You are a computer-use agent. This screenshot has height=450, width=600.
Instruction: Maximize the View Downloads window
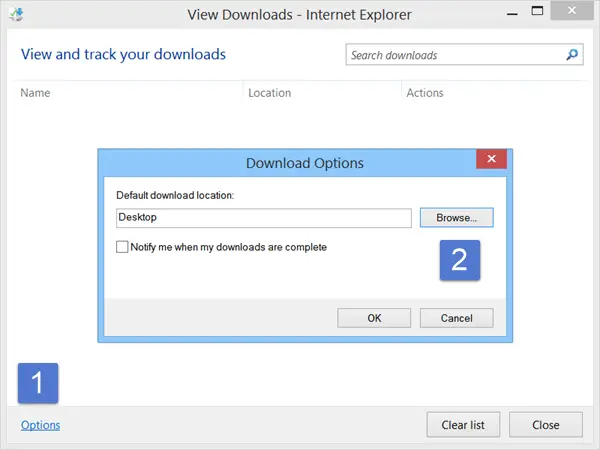click(537, 11)
